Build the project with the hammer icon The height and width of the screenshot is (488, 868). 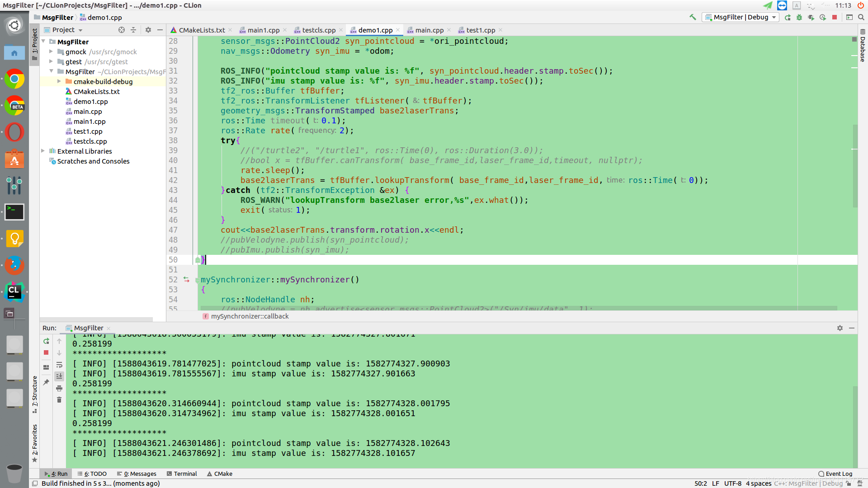[x=692, y=17]
